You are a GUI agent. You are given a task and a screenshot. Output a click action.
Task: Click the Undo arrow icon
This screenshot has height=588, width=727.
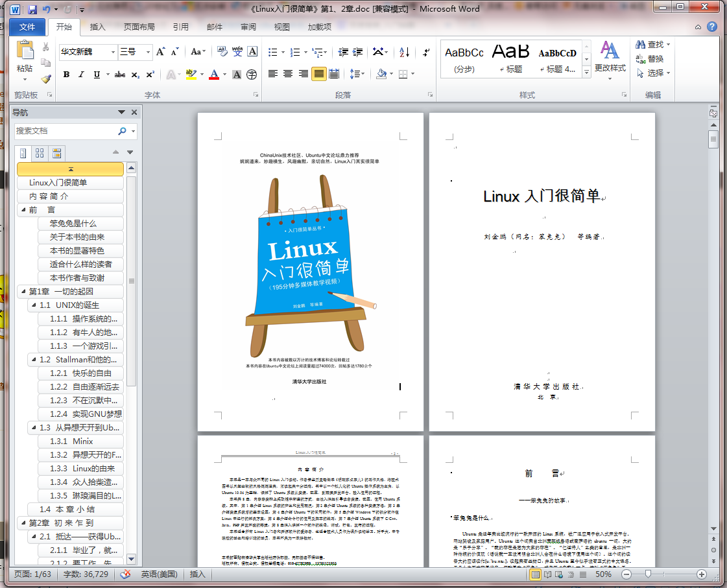tap(46, 9)
